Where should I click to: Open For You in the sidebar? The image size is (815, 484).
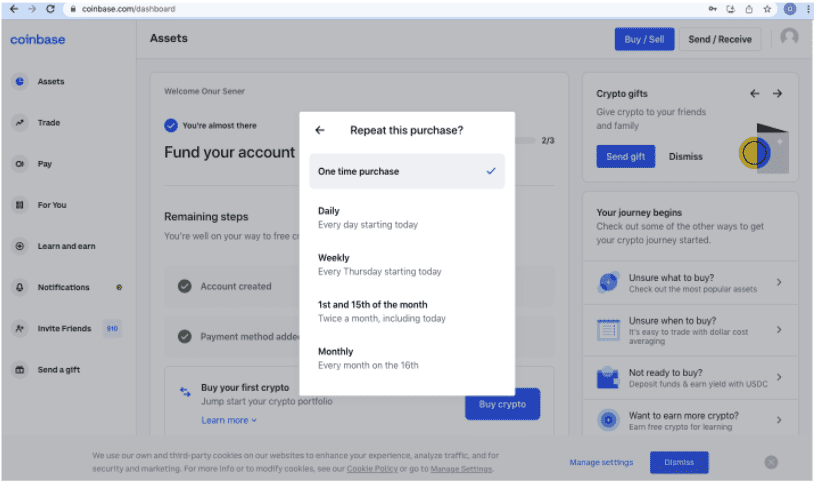52,205
